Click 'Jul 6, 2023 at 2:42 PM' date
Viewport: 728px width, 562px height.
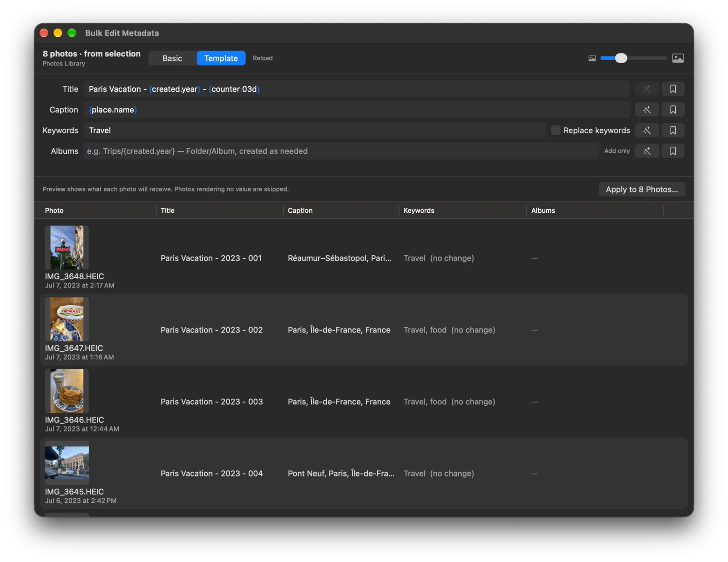[81, 501]
